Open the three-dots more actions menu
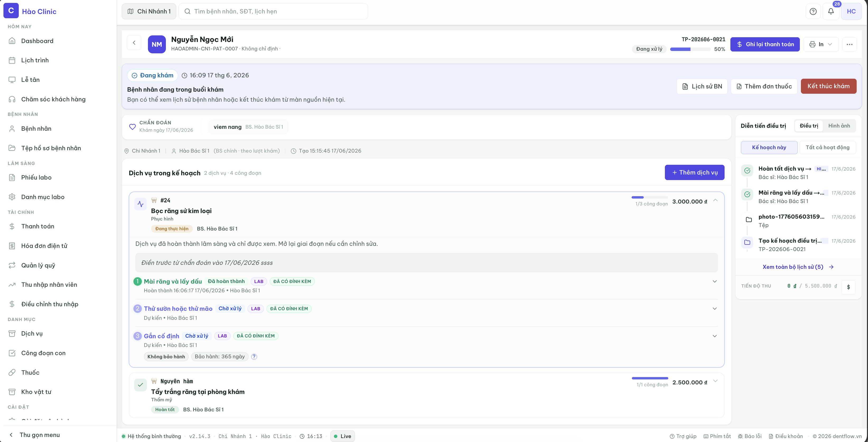This screenshot has width=868, height=442. [x=850, y=44]
